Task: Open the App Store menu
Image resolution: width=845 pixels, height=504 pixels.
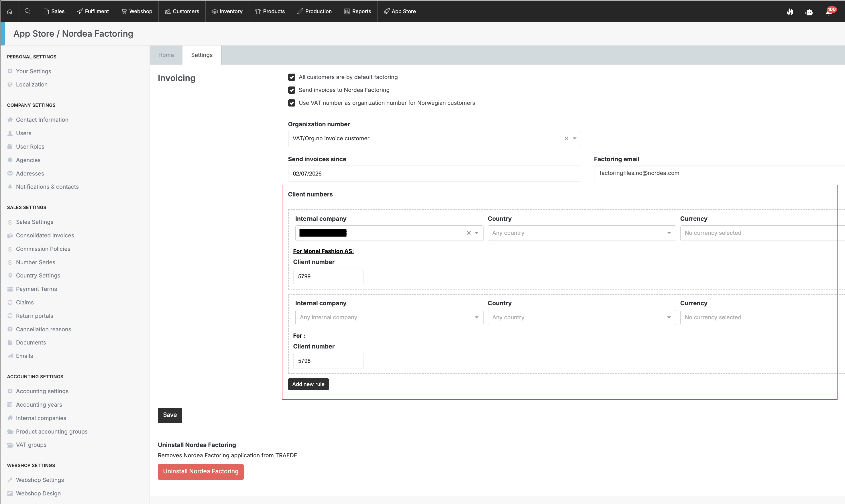Action: pyautogui.click(x=400, y=11)
